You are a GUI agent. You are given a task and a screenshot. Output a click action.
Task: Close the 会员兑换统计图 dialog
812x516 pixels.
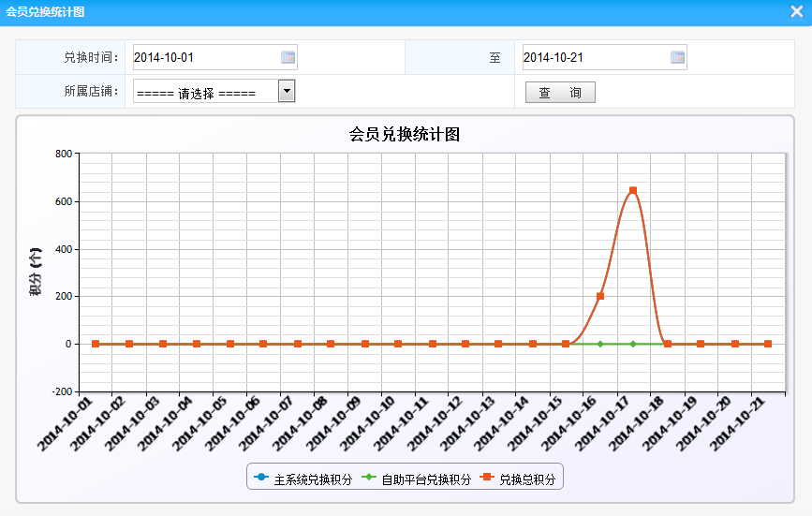(796, 12)
